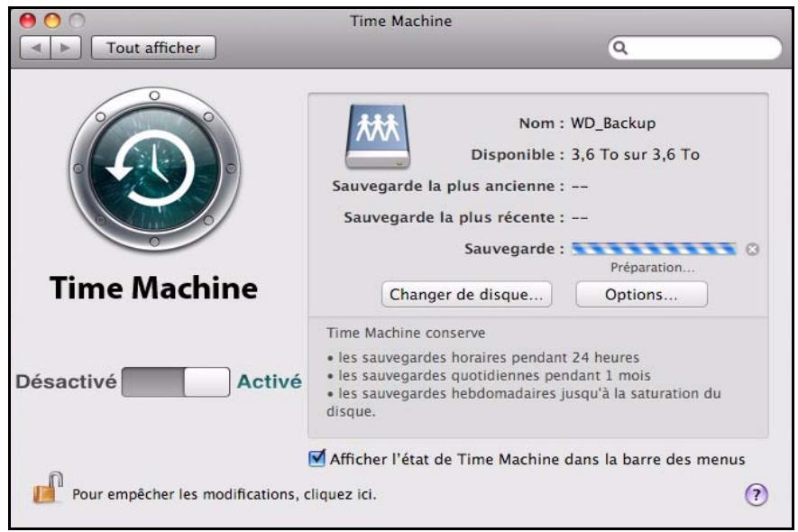Click the Pour empêcher les modifications text
The width and height of the screenshot is (798, 532).
tap(225, 494)
